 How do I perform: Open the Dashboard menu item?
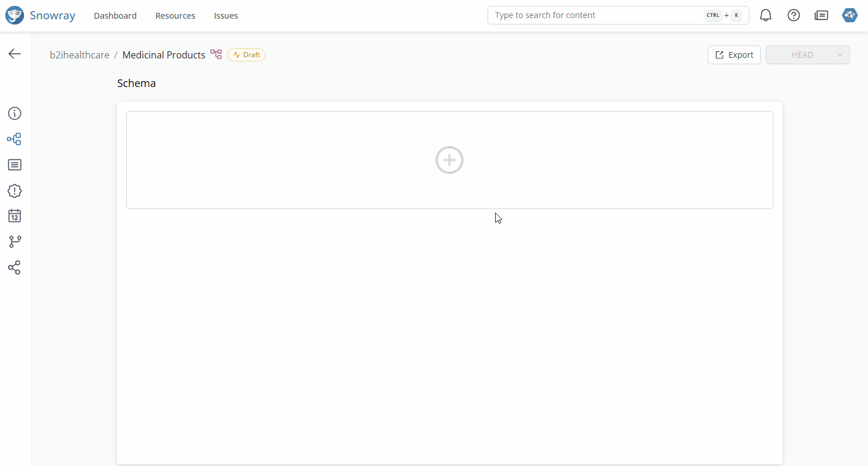[x=115, y=16]
